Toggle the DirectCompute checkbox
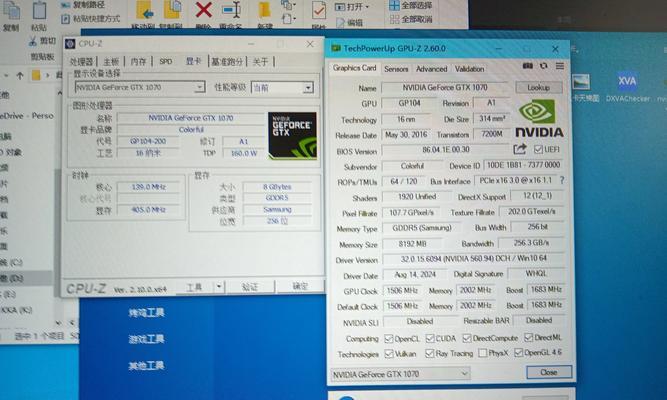 tap(467, 338)
